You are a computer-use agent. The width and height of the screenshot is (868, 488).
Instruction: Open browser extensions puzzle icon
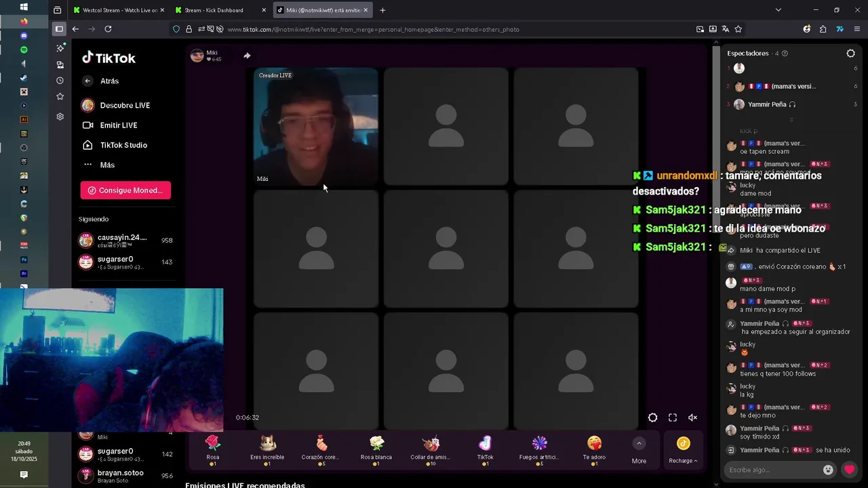823,29
